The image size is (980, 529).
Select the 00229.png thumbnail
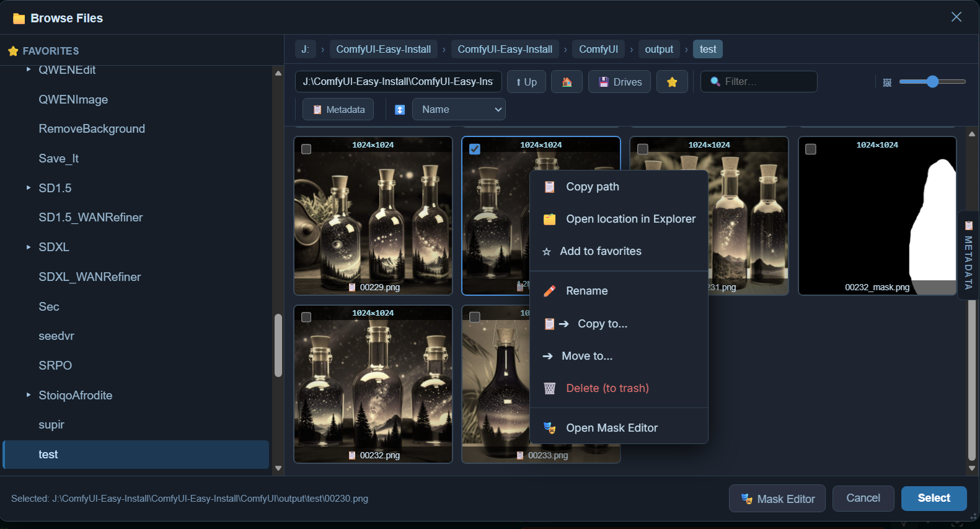click(373, 216)
